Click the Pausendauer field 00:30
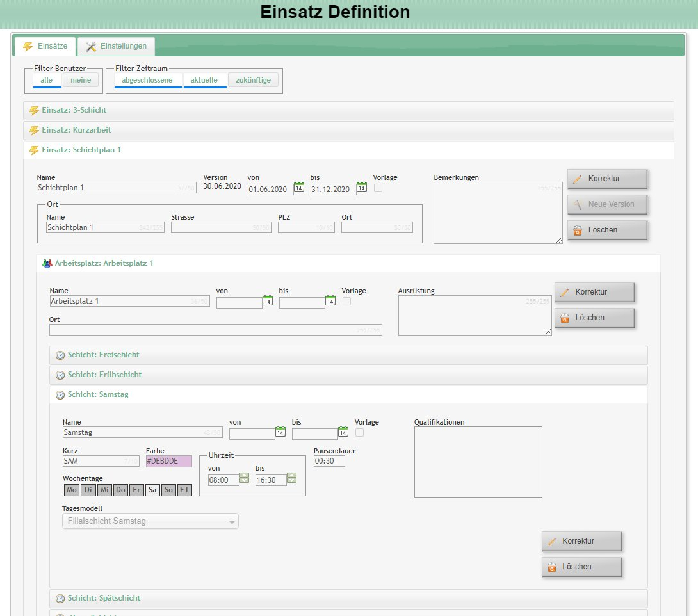This screenshot has width=698, height=616. point(329,461)
